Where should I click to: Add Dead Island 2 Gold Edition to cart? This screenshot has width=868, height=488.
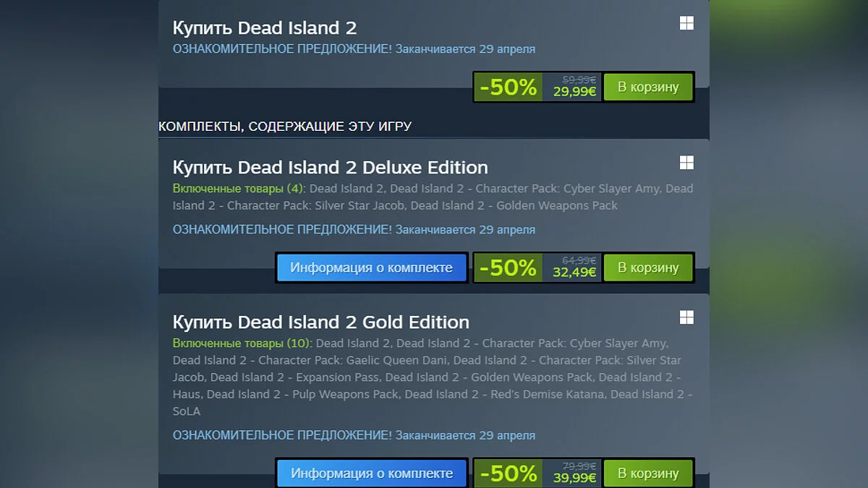click(648, 474)
